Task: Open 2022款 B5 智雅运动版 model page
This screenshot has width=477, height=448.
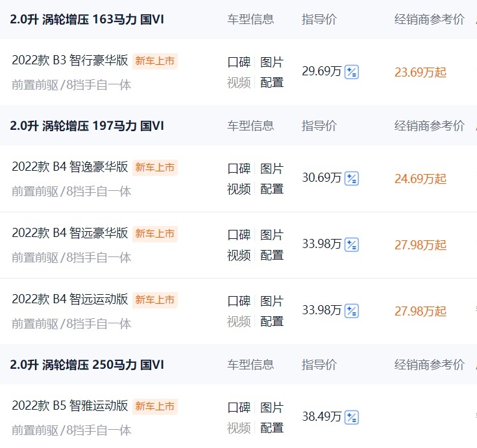Action: click(70, 405)
